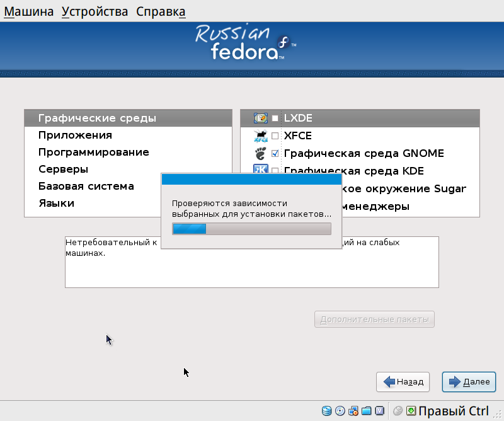This screenshot has width=504, height=421.
Task: Click the XFCE mouse logo icon
Action: [260, 136]
